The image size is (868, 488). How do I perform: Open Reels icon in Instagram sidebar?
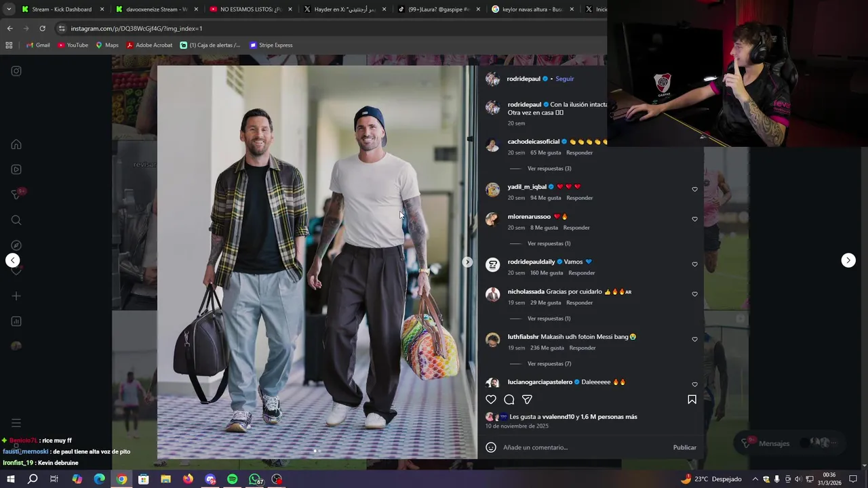pyautogui.click(x=16, y=169)
